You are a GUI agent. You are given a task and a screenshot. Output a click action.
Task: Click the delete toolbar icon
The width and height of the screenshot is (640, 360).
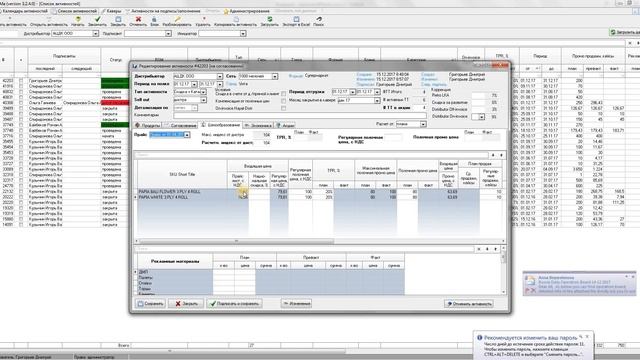(203, 19)
